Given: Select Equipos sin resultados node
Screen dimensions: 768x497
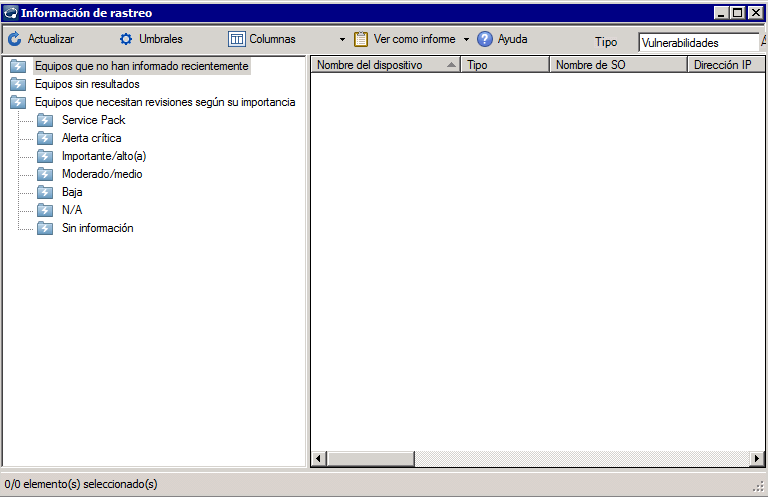Looking at the screenshot, I should (87, 84).
